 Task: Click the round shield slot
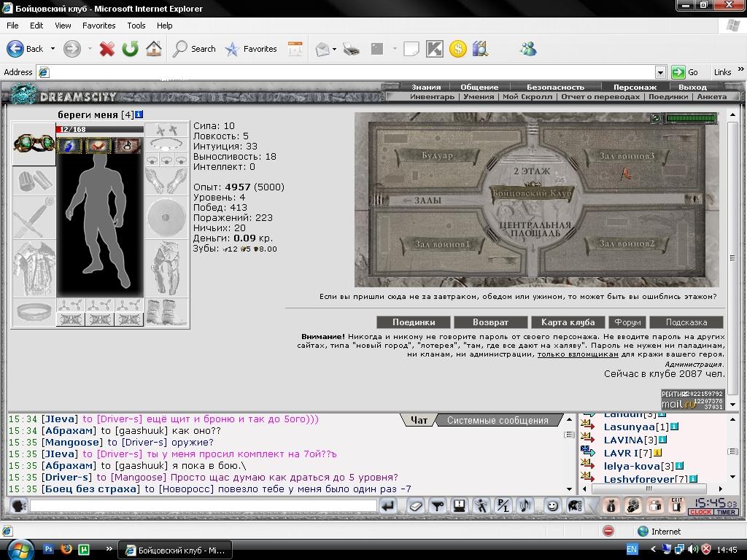tap(166, 217)
